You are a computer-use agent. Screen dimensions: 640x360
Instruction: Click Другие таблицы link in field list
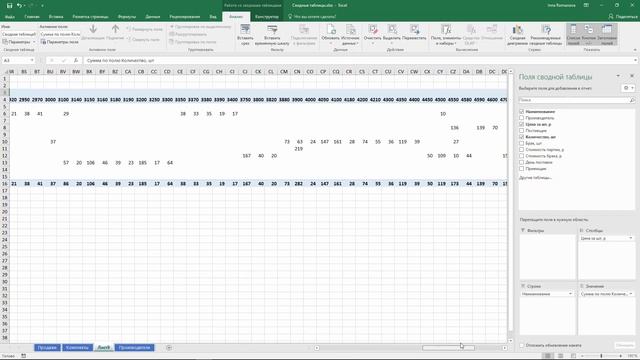(x=535, y=178)
